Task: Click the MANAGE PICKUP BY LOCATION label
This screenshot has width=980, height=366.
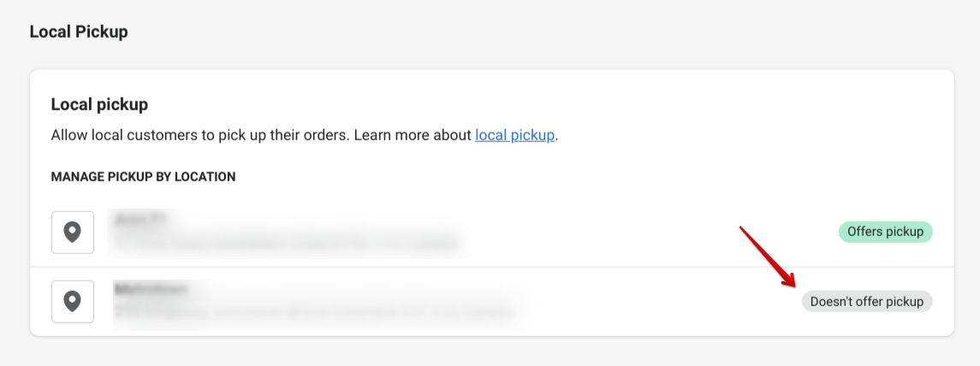Action: [143, 177]
